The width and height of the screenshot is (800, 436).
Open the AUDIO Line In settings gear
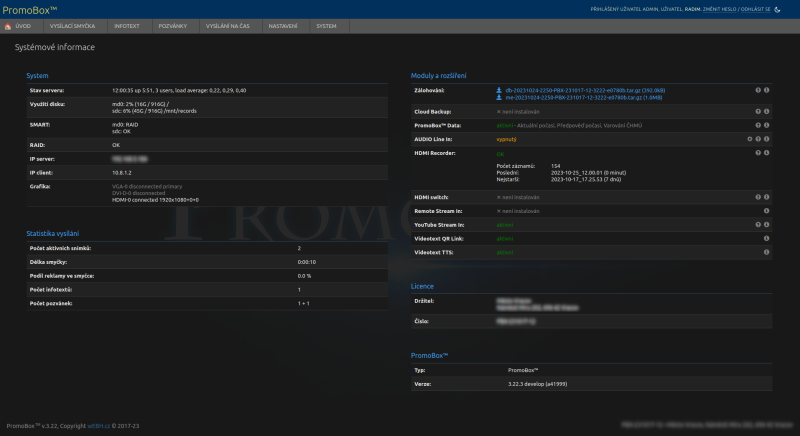tap(749, 139)
